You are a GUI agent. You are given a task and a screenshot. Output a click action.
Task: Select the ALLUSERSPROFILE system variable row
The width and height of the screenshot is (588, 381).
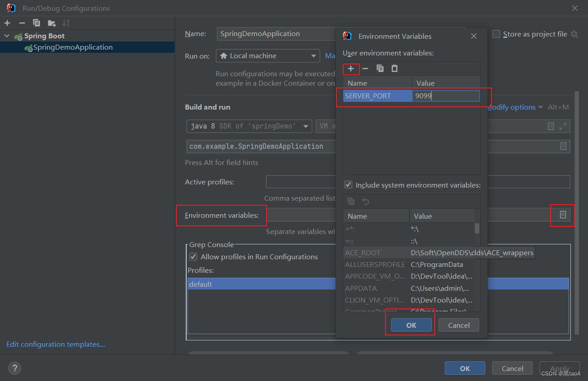(409, 265)
